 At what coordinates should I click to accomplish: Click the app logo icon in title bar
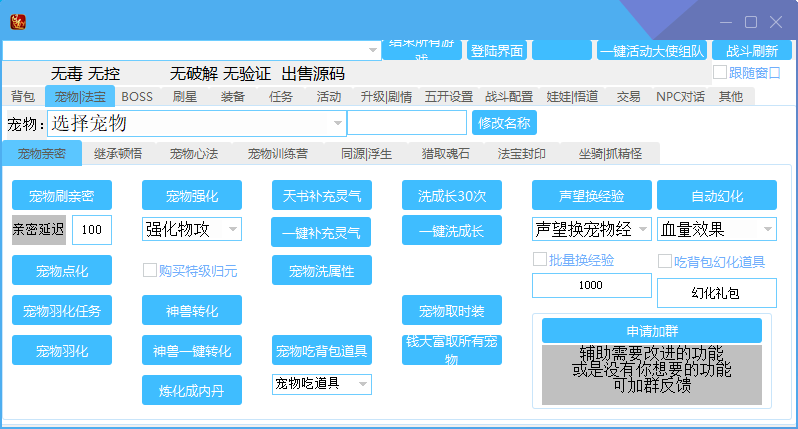pyautogui.click(x=18, y=21)
